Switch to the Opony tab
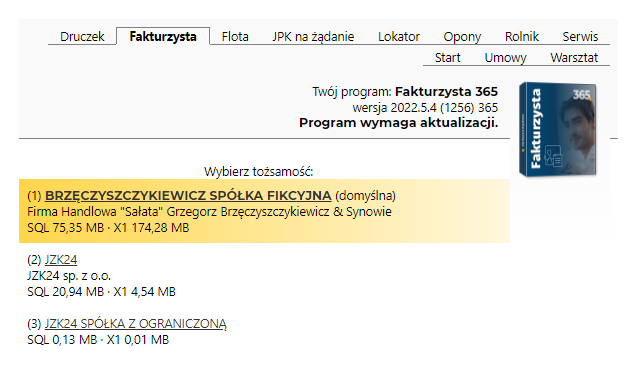This screenshot has height=376, width=640. 462,37
